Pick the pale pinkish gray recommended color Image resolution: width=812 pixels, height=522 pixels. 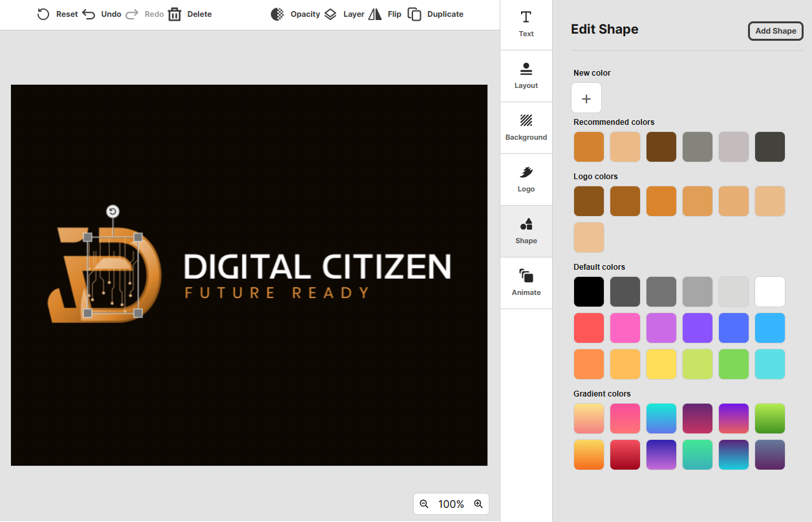pos(734,147)
